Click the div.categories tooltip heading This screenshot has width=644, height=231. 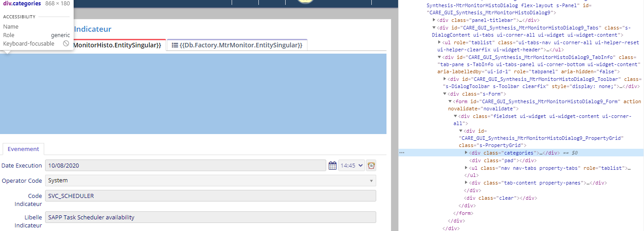click(22, 4)
